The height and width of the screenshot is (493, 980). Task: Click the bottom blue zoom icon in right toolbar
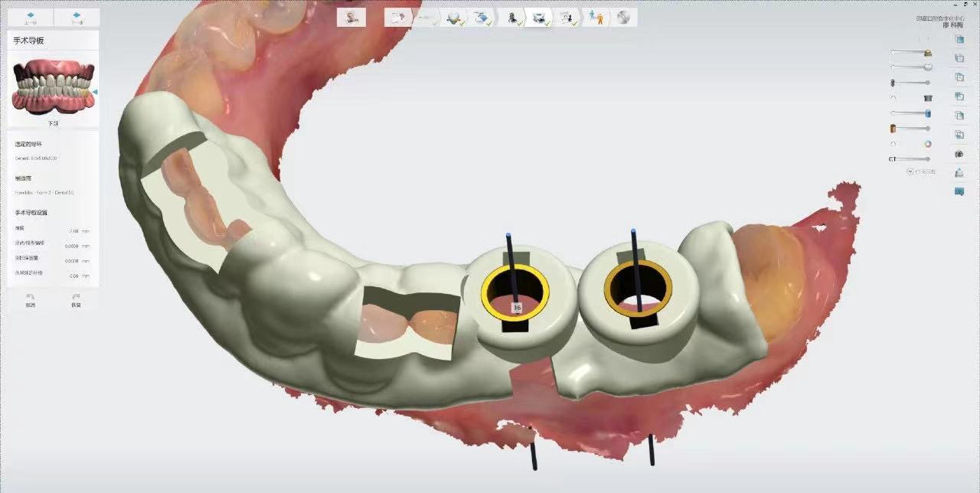point(959,191)
